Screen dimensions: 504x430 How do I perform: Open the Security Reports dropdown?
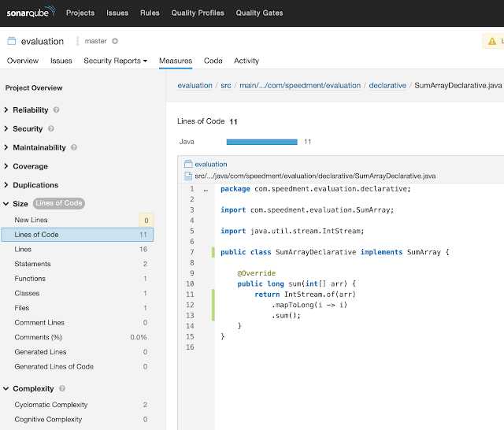115,61
